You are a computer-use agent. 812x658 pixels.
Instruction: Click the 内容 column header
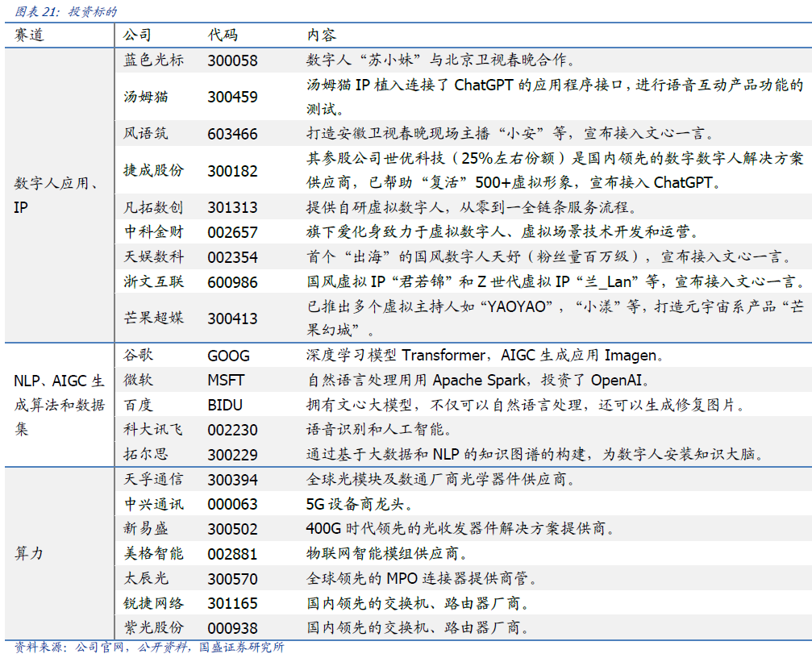321,35
